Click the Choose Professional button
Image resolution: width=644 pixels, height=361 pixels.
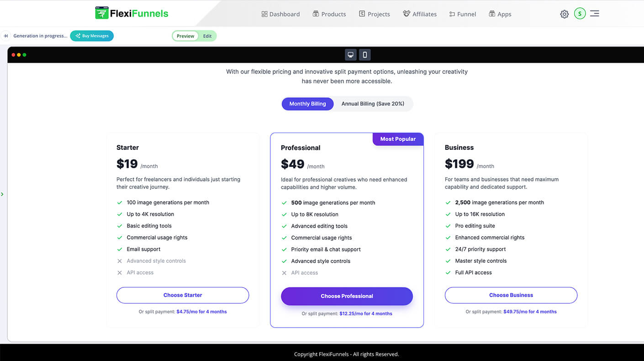(347, 296)
